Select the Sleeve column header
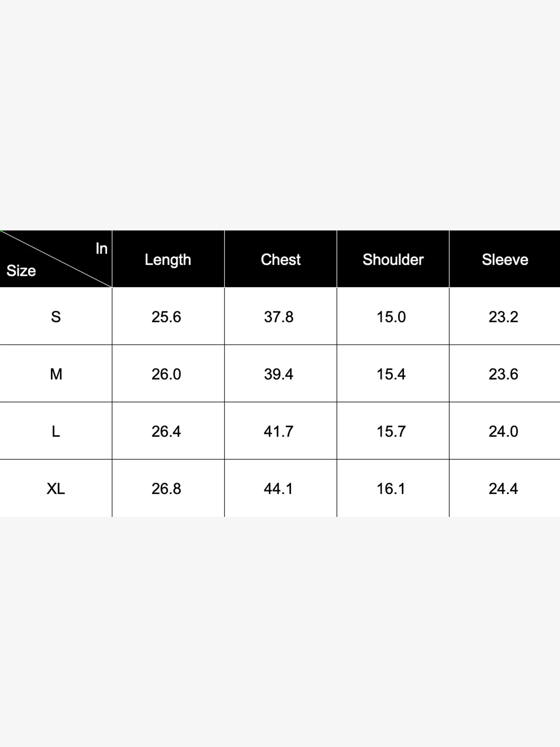This screenshot has width=560, height=747. (505, 260)
